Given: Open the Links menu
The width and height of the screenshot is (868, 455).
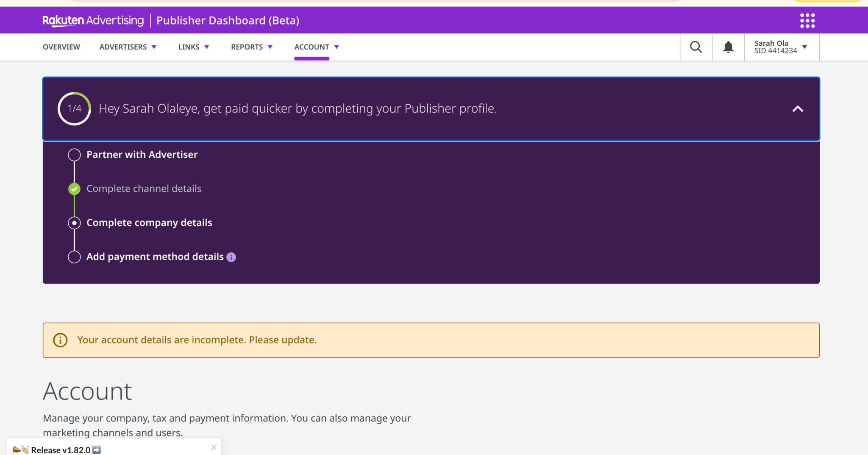Looking at the screenshot, I should [193, 47].
